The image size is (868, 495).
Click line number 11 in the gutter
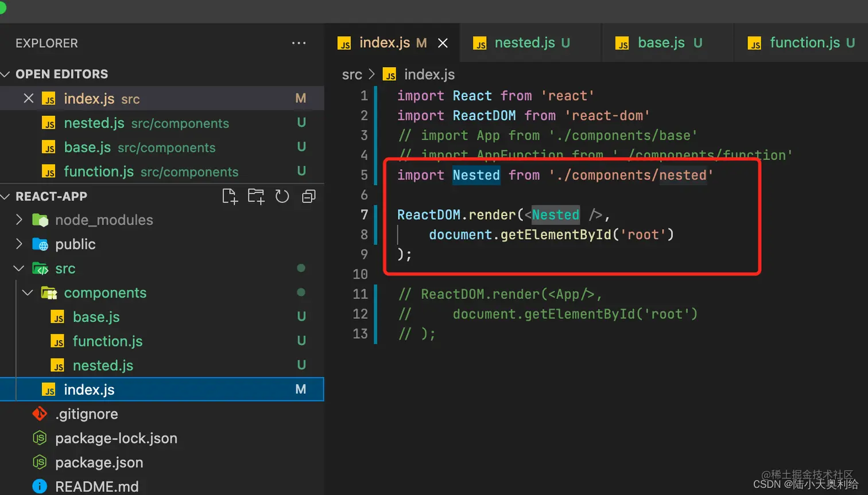point(360,294)
